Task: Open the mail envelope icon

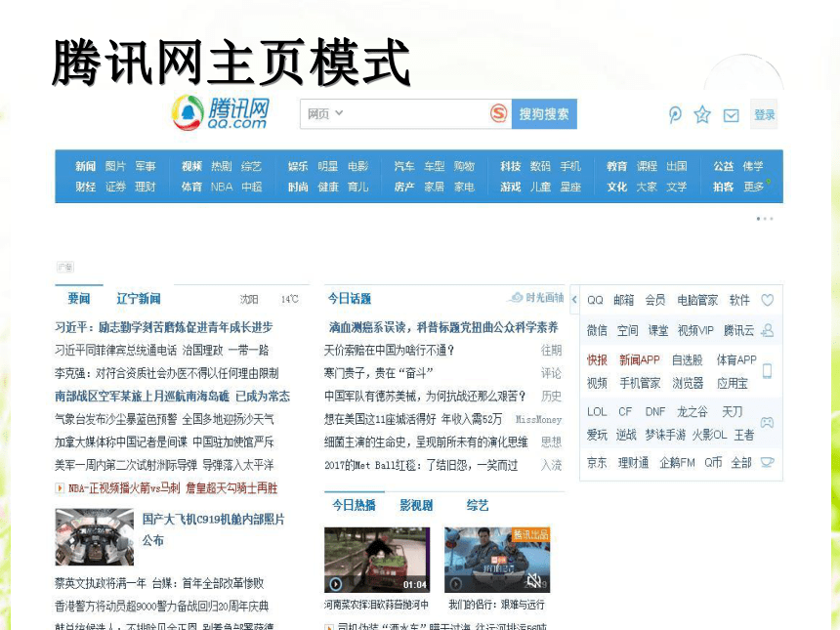Action: point(731,115)
